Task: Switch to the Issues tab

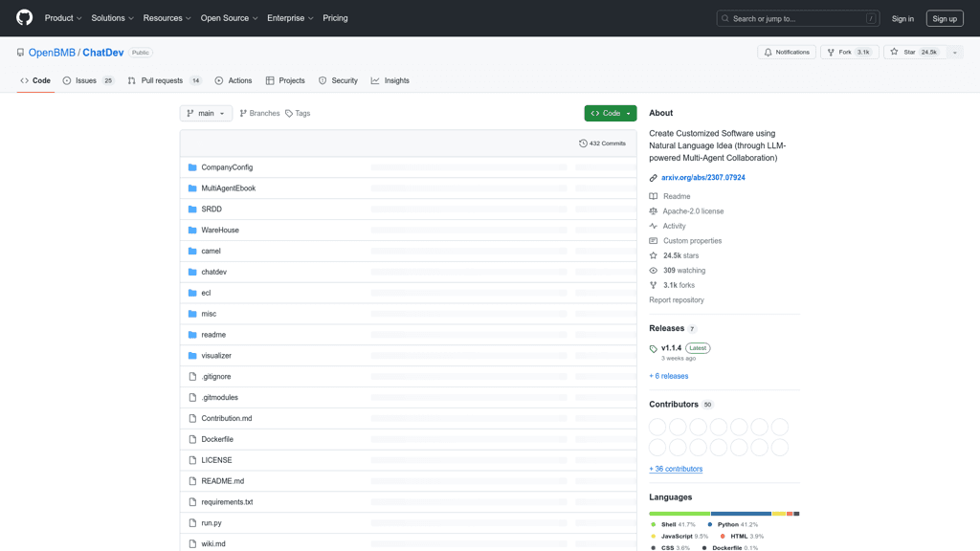Action: point(87,80)
